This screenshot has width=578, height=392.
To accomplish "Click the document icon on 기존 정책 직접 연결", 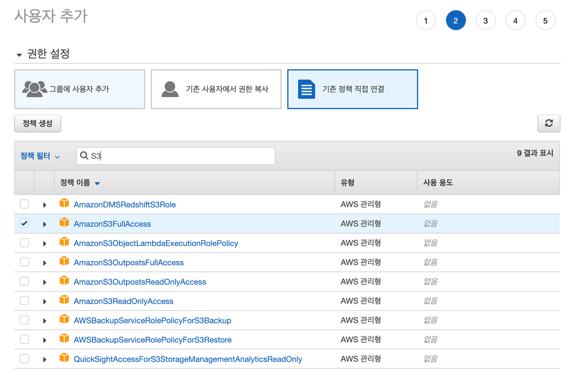I will pos(307,89).
